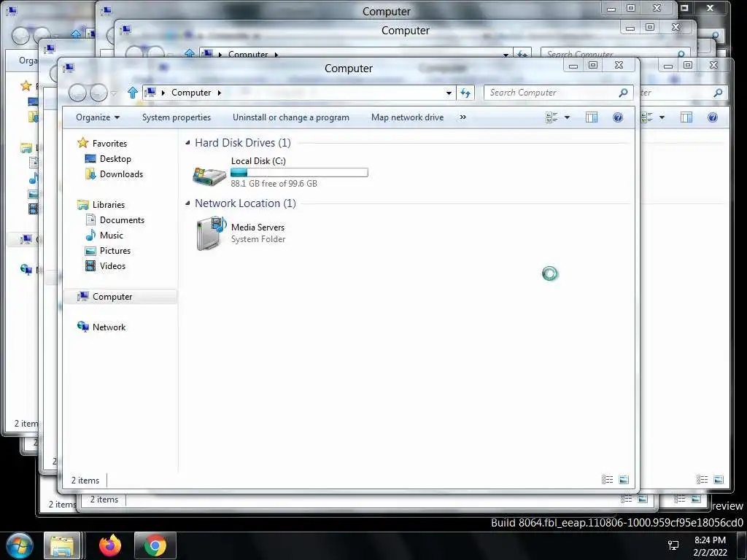
Task: Toggle the preview pane button
Action: [591, 117]
